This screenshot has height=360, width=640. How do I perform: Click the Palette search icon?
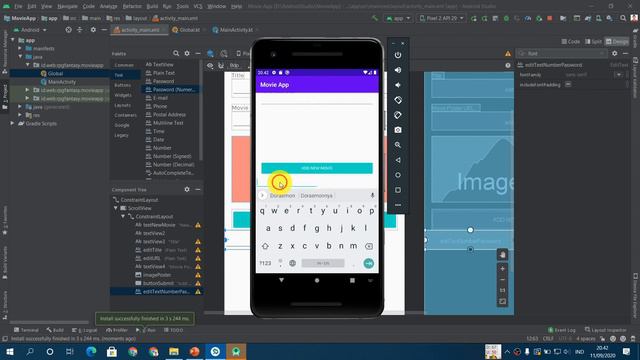click(x=176, y=53)
